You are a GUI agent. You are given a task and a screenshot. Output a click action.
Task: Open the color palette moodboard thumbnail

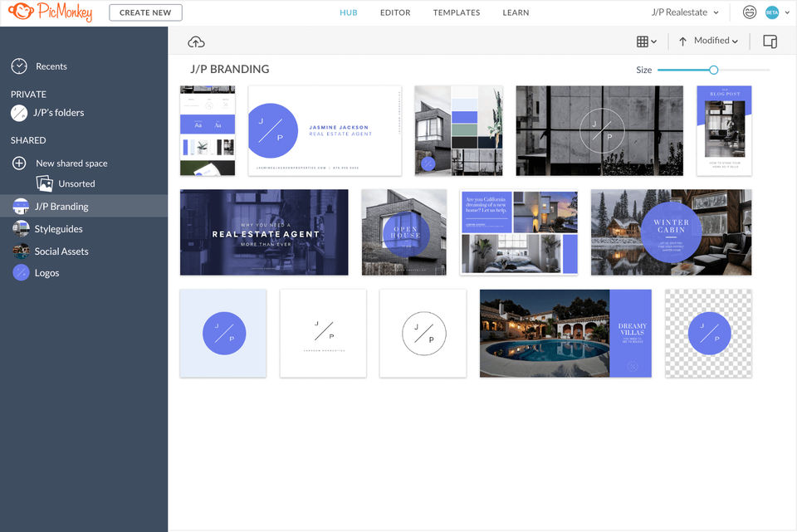pos(458,130)
